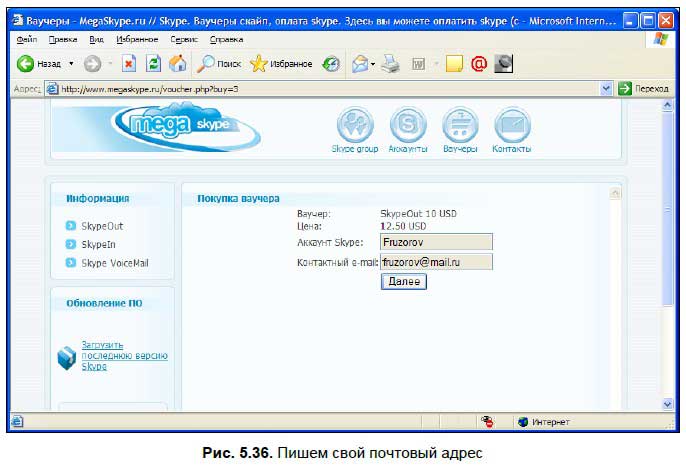Open the Сервис menu
686x467 pixels.
coord(183,39)
